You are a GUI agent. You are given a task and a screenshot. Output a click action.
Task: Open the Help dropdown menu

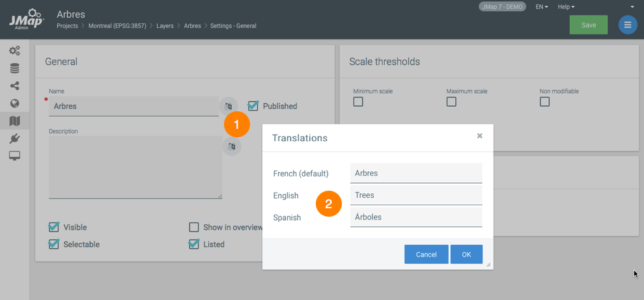(x=566, y=7)
